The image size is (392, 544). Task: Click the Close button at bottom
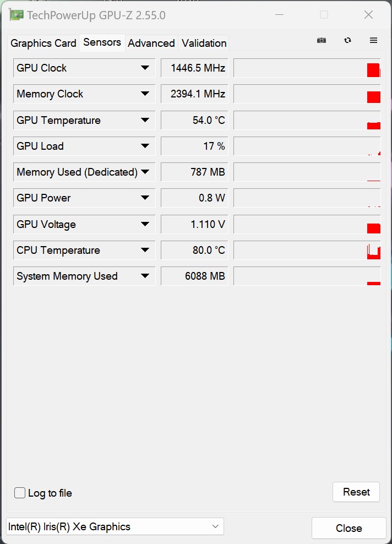point(349,528)
